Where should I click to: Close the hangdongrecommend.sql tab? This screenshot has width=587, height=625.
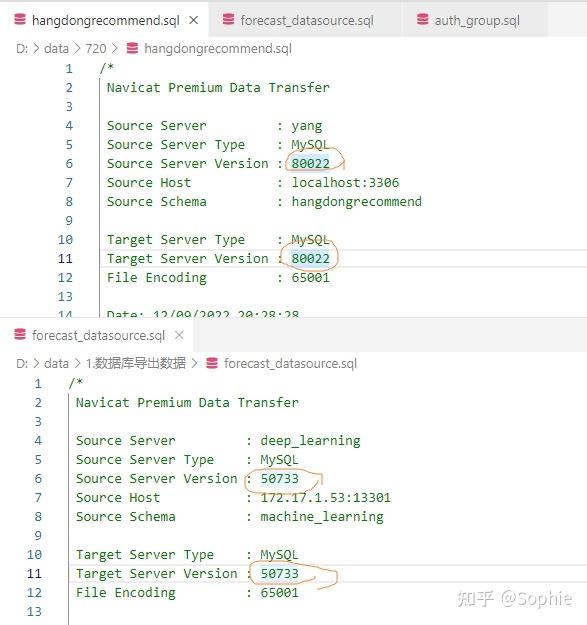coord(194,20)
